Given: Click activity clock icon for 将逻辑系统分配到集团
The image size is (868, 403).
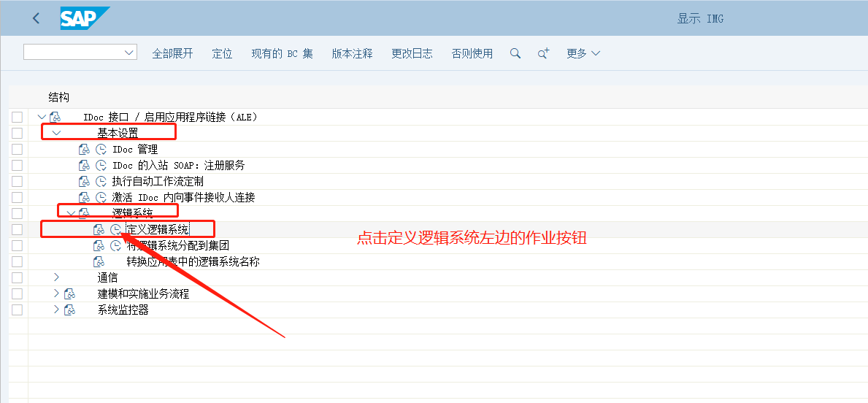Looking at the screenshot, I should point(115,245).
